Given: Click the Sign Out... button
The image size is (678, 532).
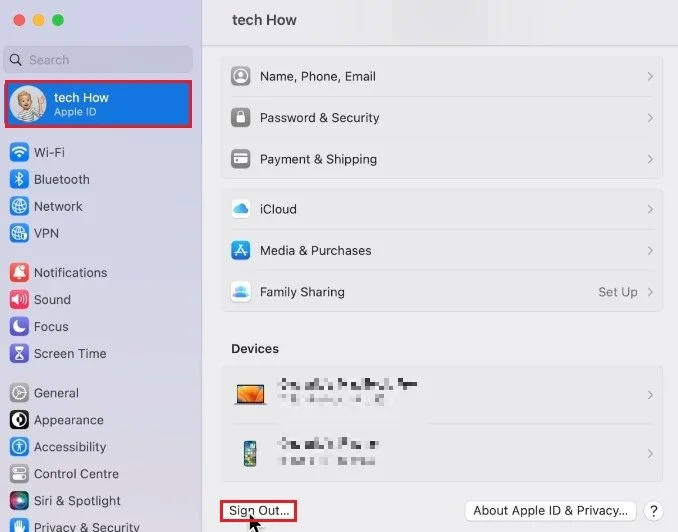Looking at the screenshot, I should click(259, 511).
